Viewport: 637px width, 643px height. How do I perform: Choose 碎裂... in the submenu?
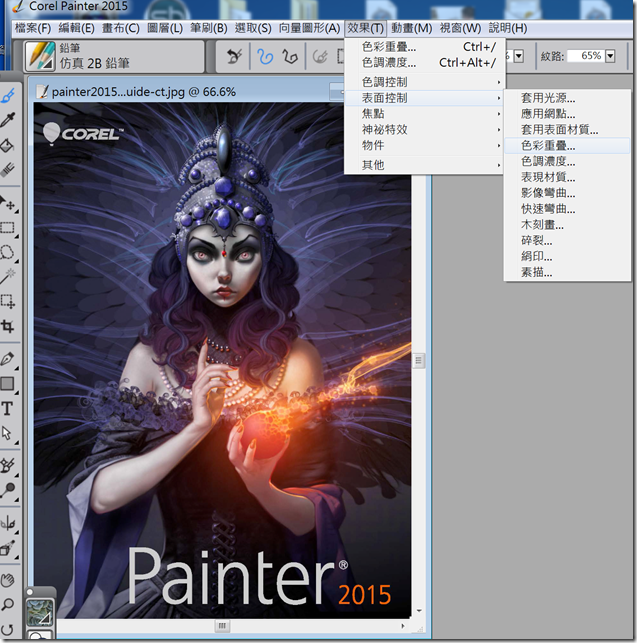pyautogui.click(x=567, y=241)
